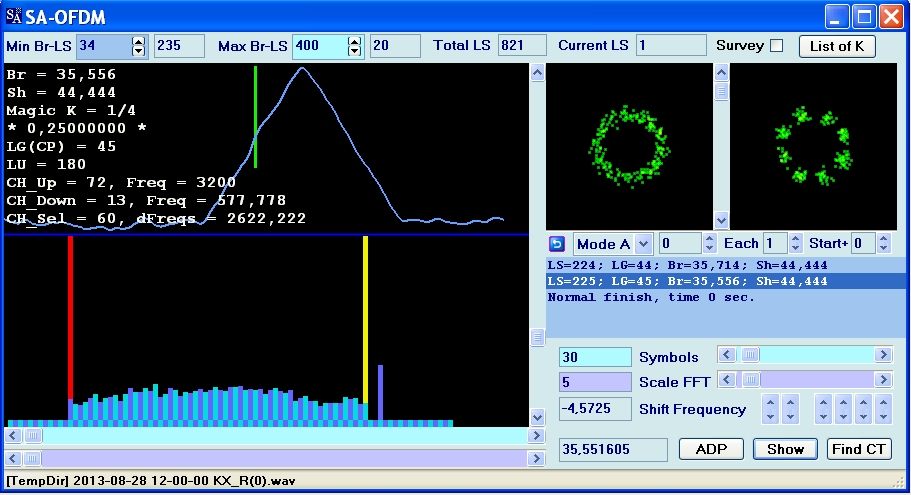Image resolution: width=911 pixels, height=495 pixels.
Task: Click spectrum panel vertical scrollbar up arrow
Action: 537,73
